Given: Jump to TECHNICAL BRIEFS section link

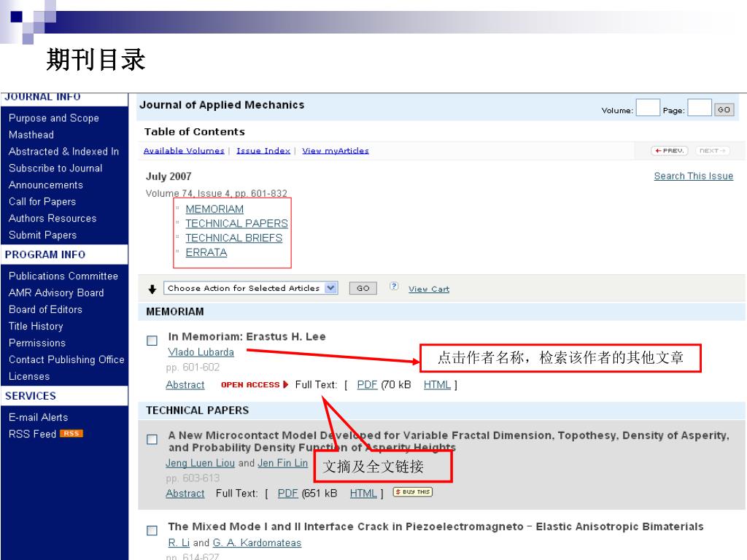Looking at the screenshot, I should click(x=234, y=238).
